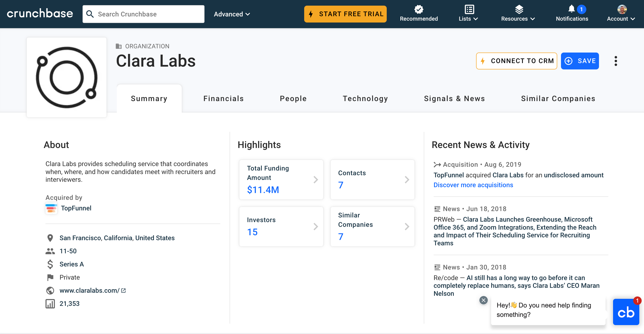This screenshot has height=334, width=644.
Task: Open the three-dot more options menu
Action: click(x=615, y=61)
